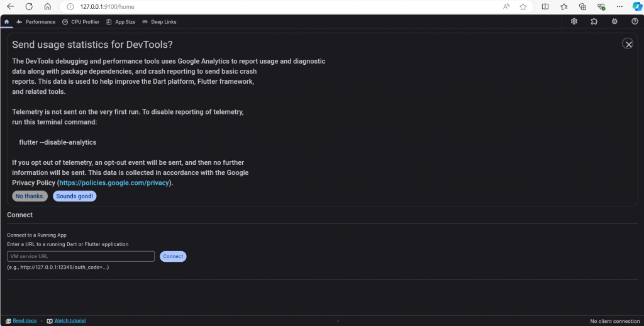Switch to the CPU Profiler tab
This screenshot has width=644, height=326.
[80, 22]
